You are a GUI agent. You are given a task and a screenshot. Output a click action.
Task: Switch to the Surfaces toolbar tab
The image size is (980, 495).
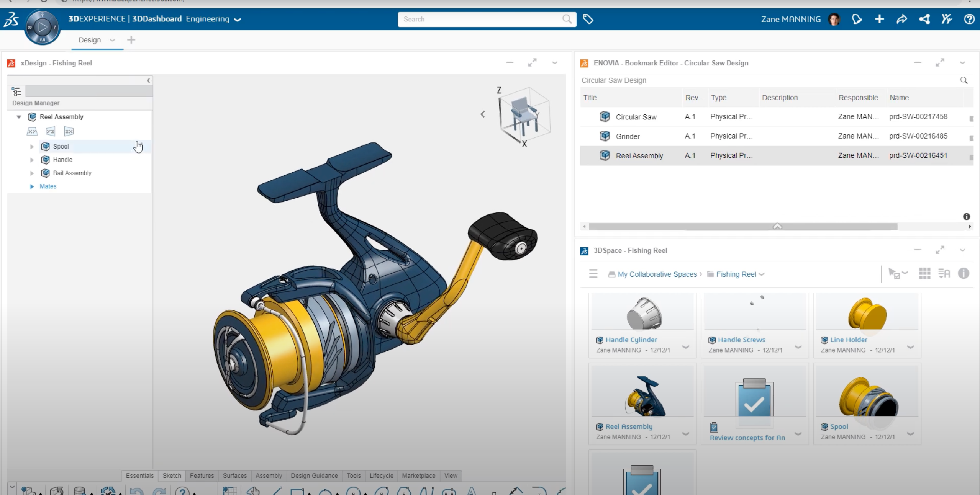pyautogui.click(x=235, y=475)
